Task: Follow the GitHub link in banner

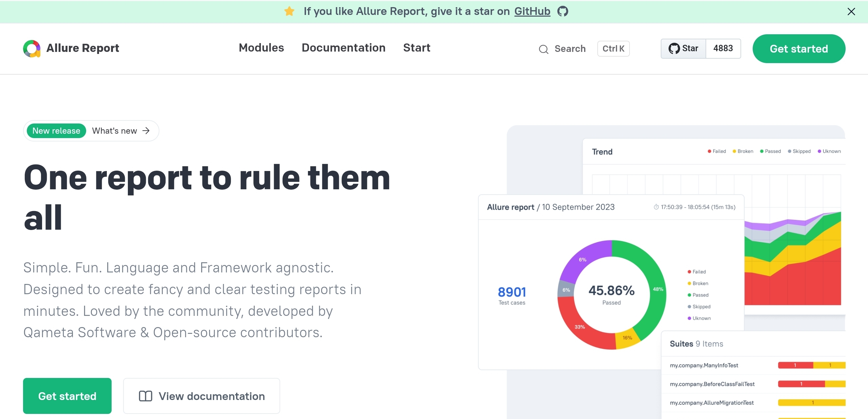Action: 532,12
